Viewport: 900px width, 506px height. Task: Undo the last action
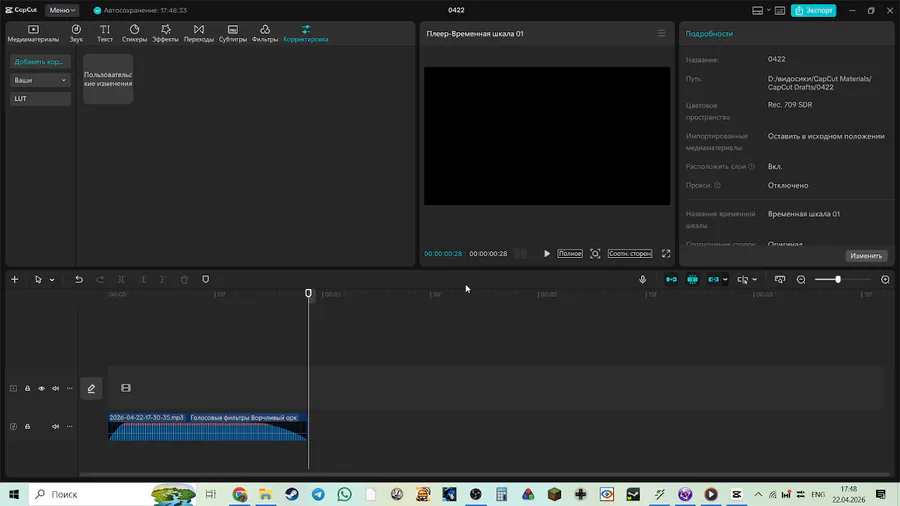tap(79, 279)
